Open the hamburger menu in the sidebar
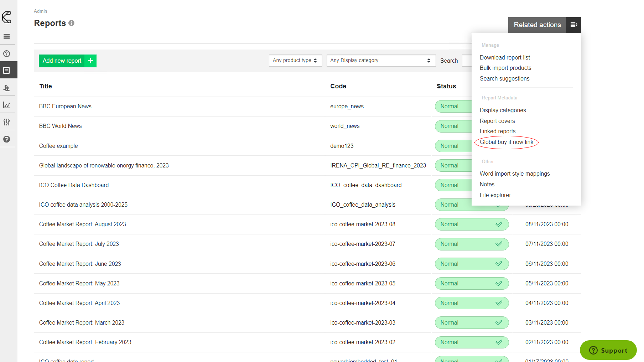The image size is (644, 362). click(7, 36)
